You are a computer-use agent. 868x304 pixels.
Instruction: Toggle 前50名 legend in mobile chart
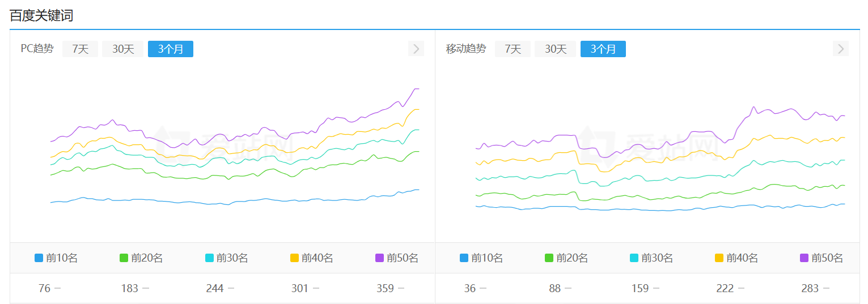(821, 258)
